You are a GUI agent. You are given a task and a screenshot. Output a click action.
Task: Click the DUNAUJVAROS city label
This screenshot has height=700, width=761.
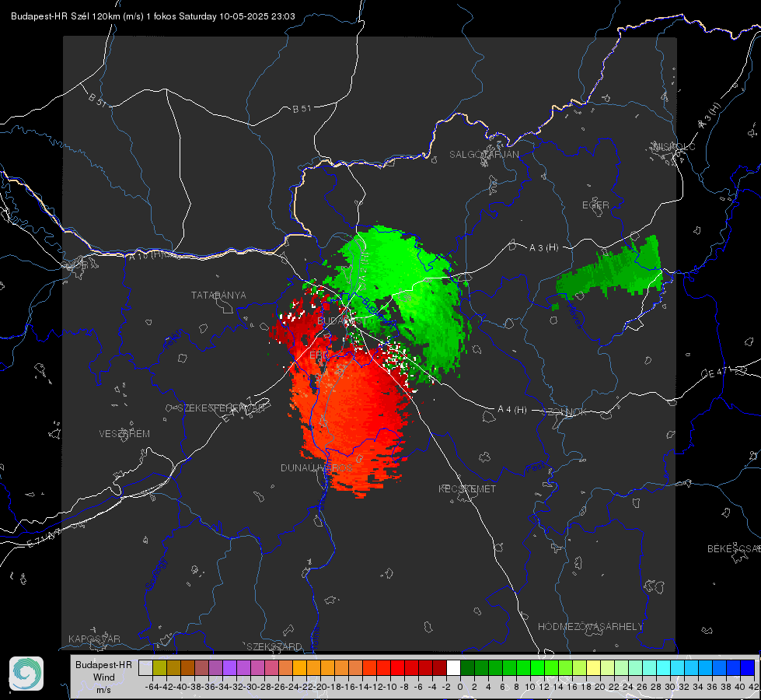pos(316,467)
